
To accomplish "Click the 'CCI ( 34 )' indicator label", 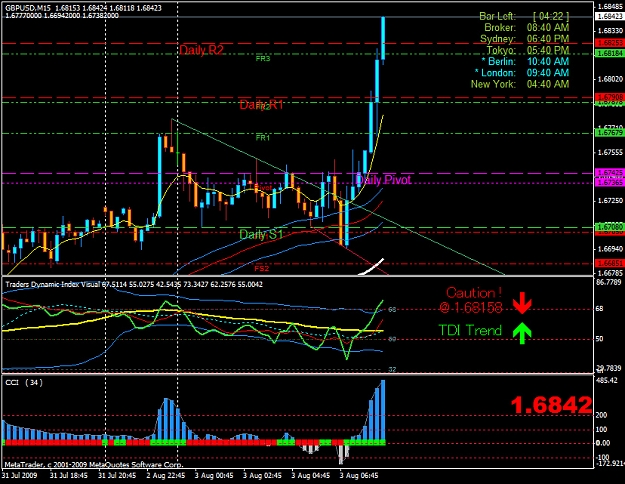I will click(24, 383).
